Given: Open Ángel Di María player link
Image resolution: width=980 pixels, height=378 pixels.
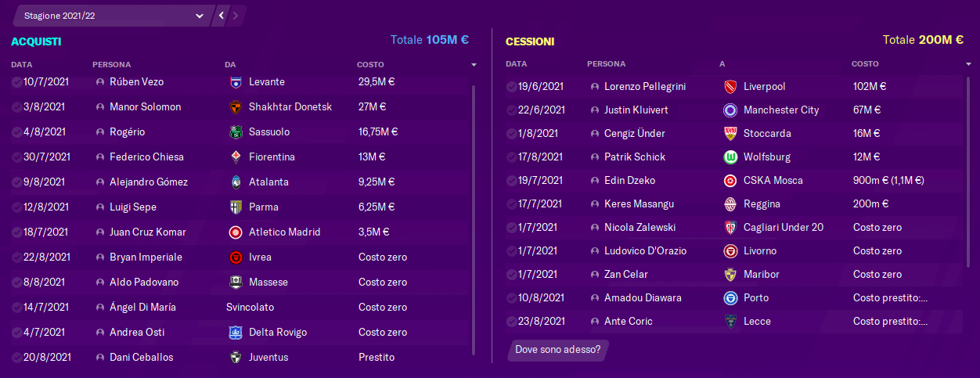Looking at the screenshot, I should (142, 308).
